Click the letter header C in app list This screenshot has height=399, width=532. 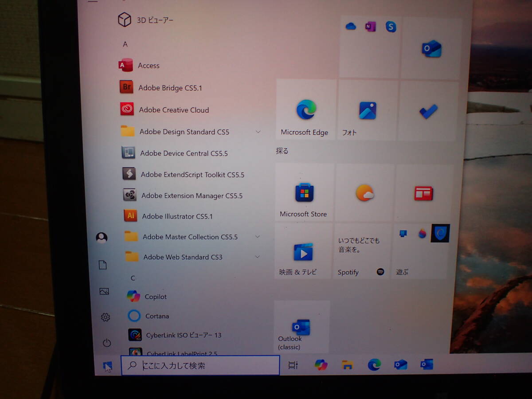click(133, 278)
